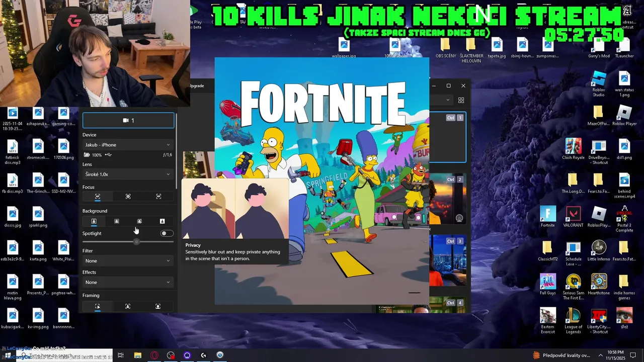Viewport: 644px width, 362px height.
Task: Open the TLauncher desktop icon
Action: (x=624, y=48)
